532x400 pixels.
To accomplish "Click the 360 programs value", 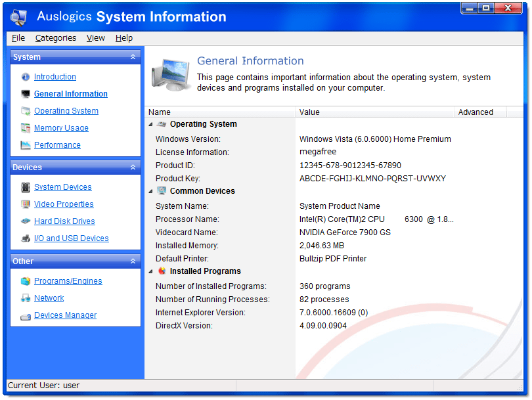I will 324,286.
